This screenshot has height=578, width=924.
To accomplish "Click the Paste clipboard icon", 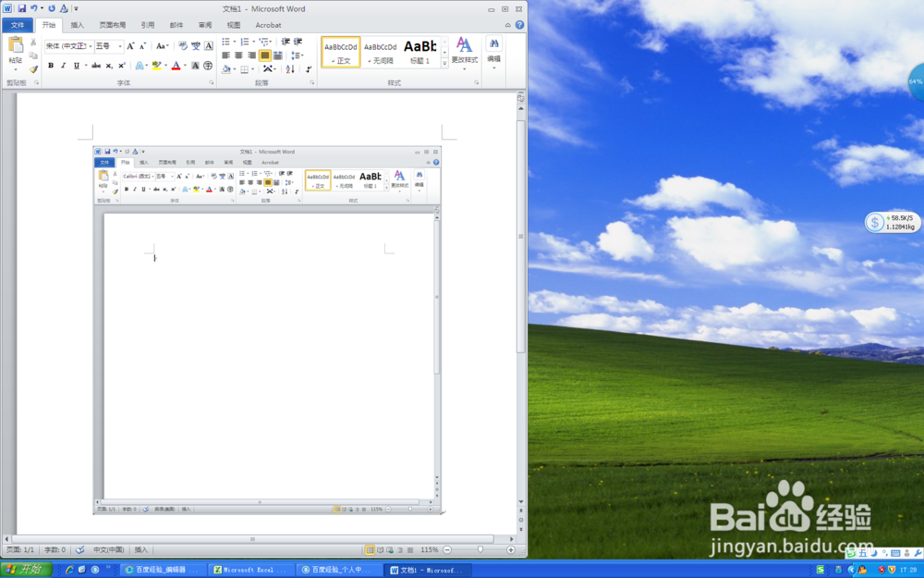I will coord(16,44).
